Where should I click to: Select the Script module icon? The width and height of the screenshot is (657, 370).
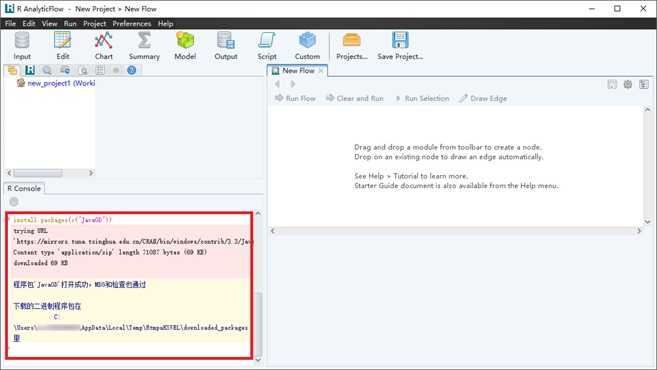[x=266, y=41]
